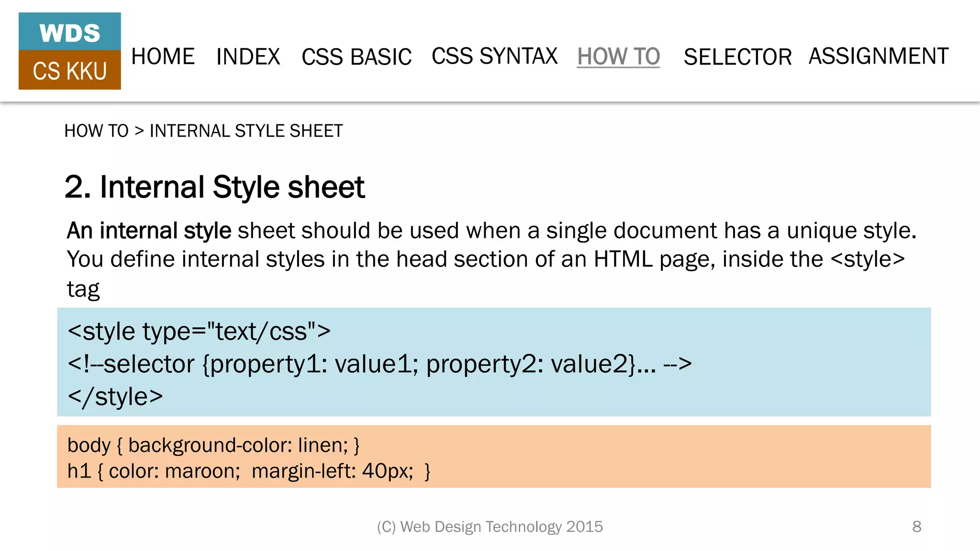980x551 pixels.
Task: Click the underlined HOW TO link
Action: 618,56
